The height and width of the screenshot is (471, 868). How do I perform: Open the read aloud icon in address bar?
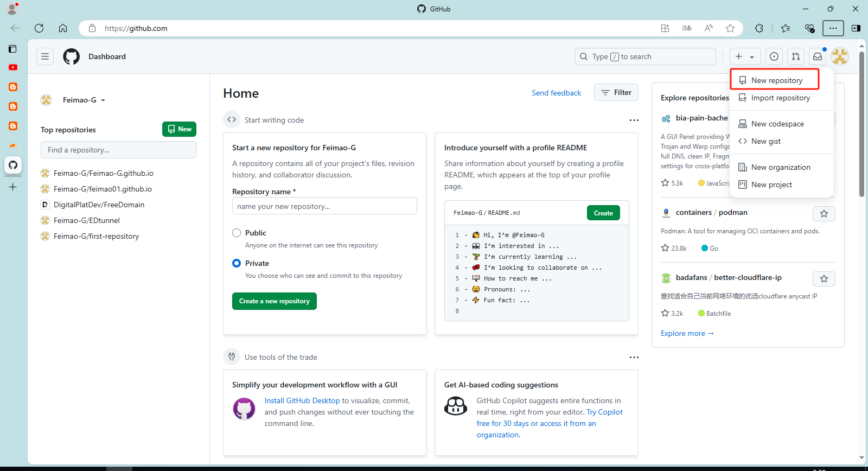pos(709,28)
